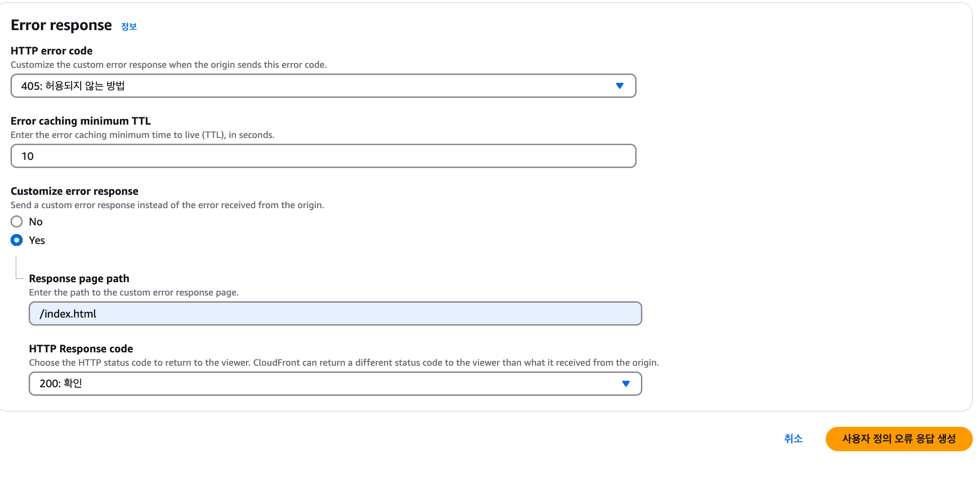Screen dimensions: 980x487
Task: Click the "HTTP error code" field label
Action: 52,51
